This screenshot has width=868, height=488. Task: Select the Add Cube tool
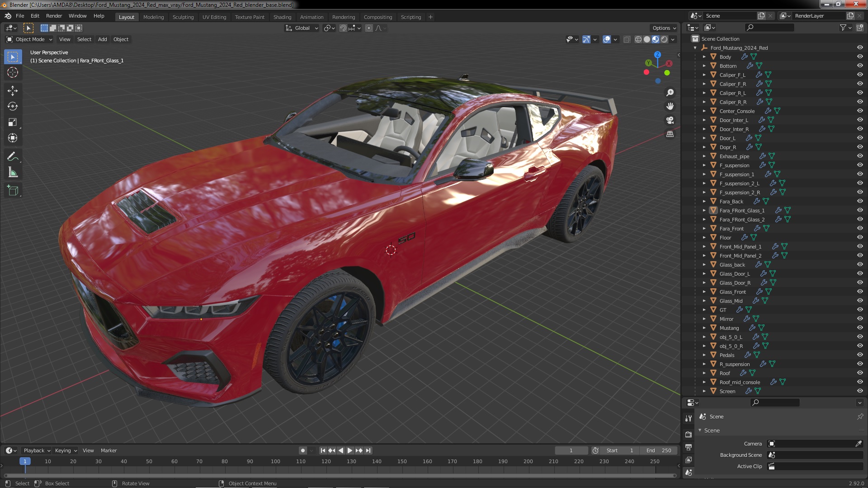click(13, 191)
